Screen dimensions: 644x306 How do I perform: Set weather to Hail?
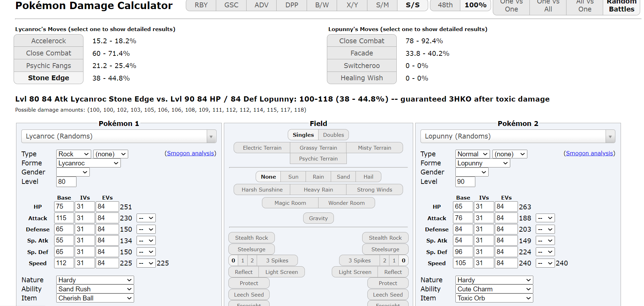[368, 177]
